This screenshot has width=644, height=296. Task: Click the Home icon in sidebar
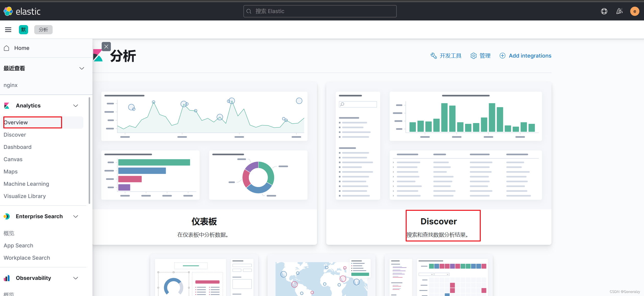click(x=7, y=48)
